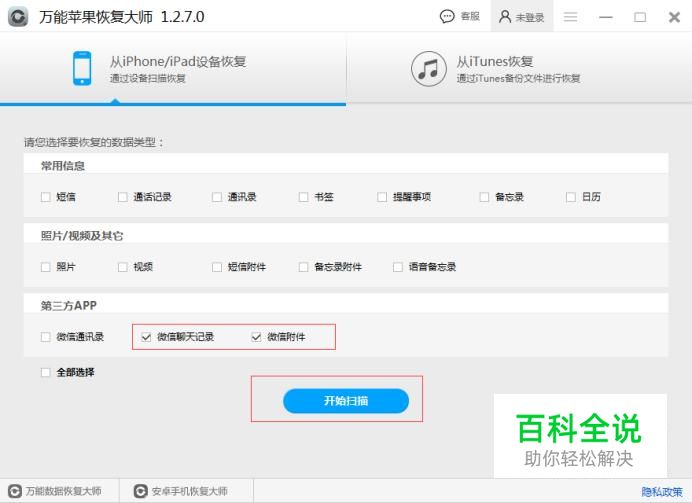692x503 pixels.
Task: Click the title 万能苹果恢复大师 1.2.7.0
Action: pos(121,17)
